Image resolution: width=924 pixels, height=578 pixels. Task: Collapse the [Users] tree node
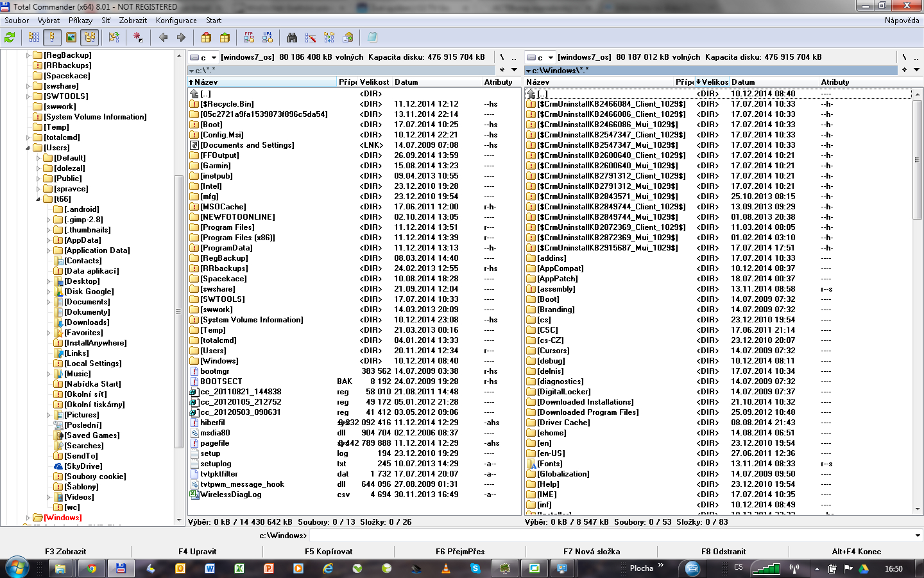point(28,148)
